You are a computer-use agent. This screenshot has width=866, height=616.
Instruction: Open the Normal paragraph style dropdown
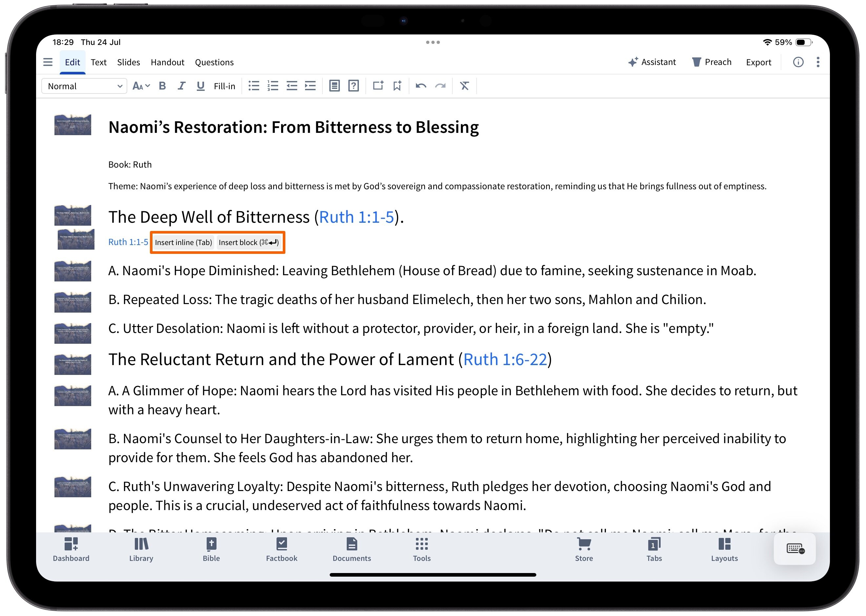pyautogui.click(x=84, y=86)
